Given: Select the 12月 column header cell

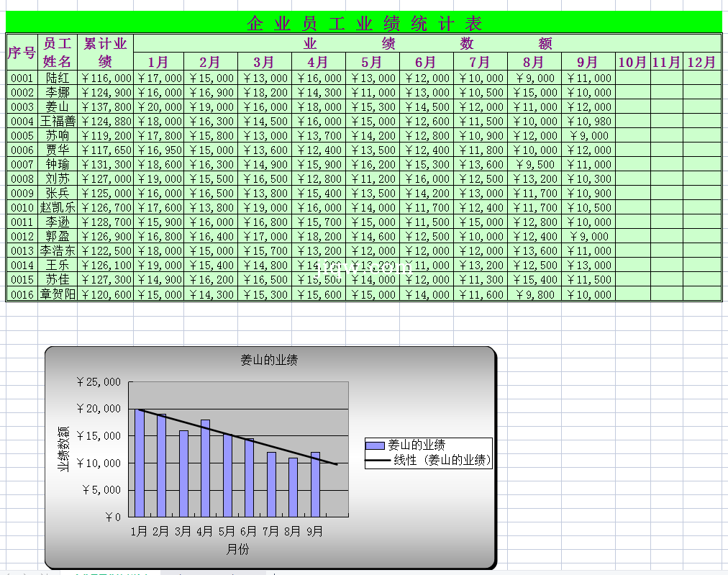Looking at the screenshot, I should [x=701, y=62].
